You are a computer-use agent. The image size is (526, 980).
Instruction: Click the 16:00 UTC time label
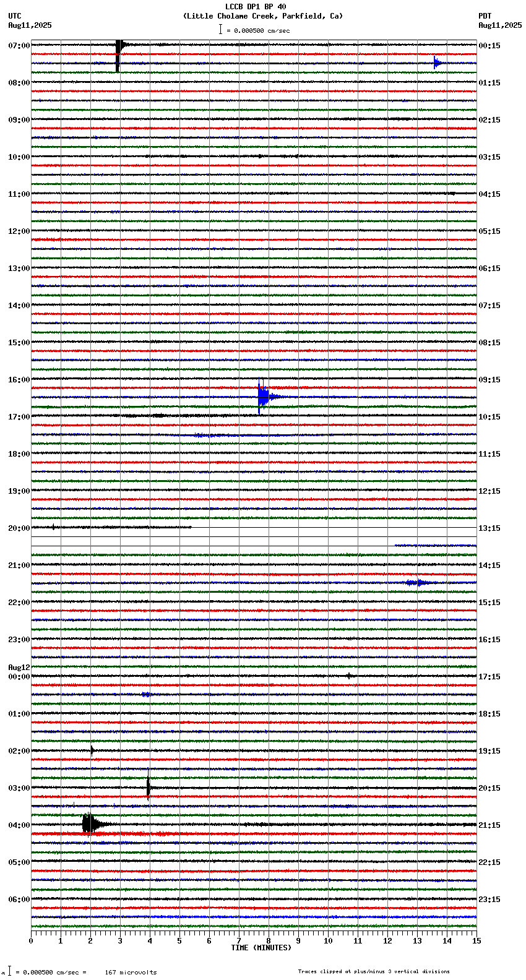(x=19, y=380)
